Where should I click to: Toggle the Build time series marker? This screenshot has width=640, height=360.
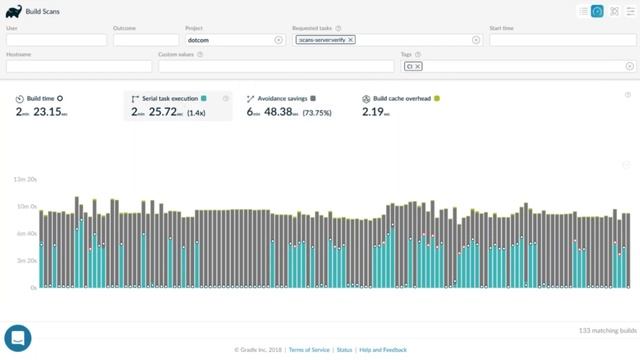tap(60, 98)
